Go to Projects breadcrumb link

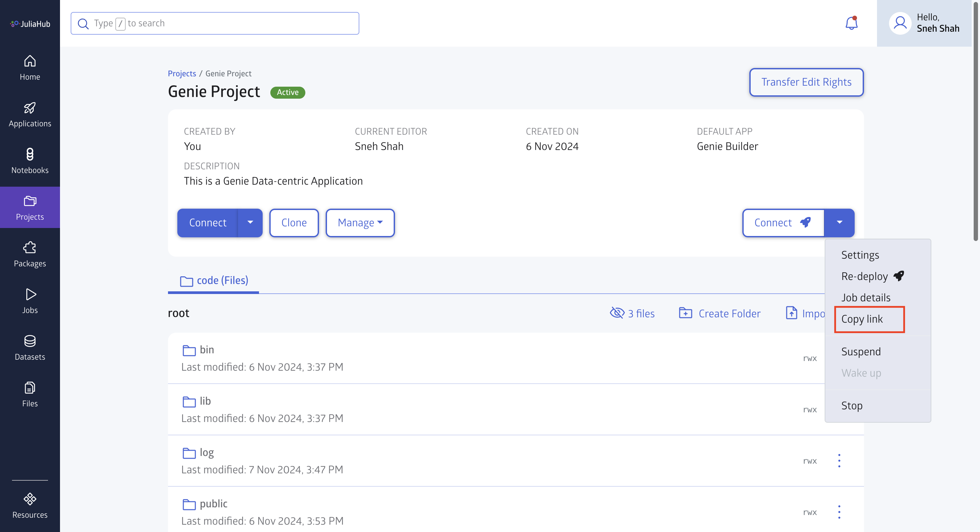click(182, 73)
